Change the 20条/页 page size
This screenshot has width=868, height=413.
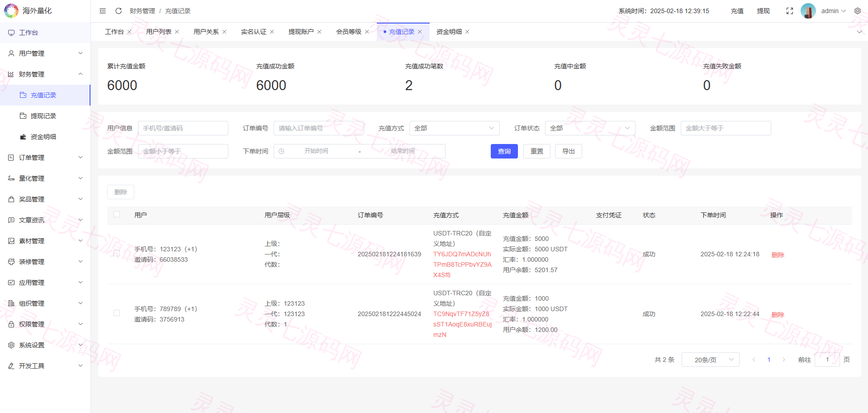pos(711,360)
